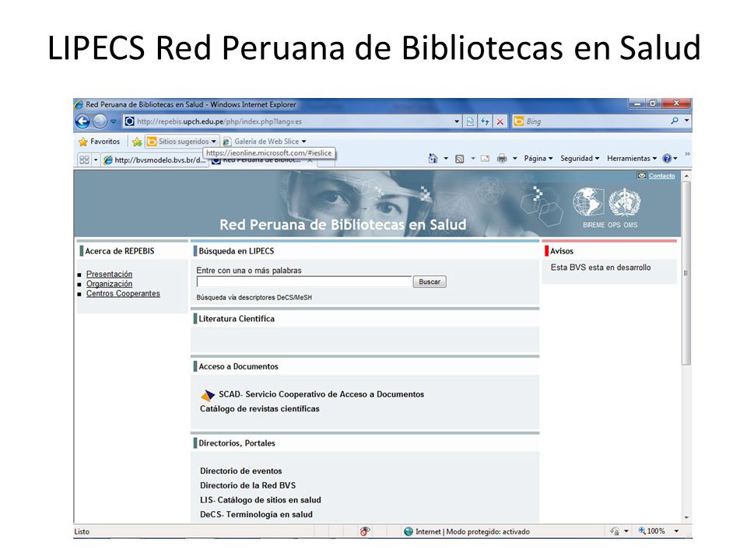This screenshot has height=560, width=747.
Task: Open the recent pages arrow beside Forward
Action: pos(114,121)
